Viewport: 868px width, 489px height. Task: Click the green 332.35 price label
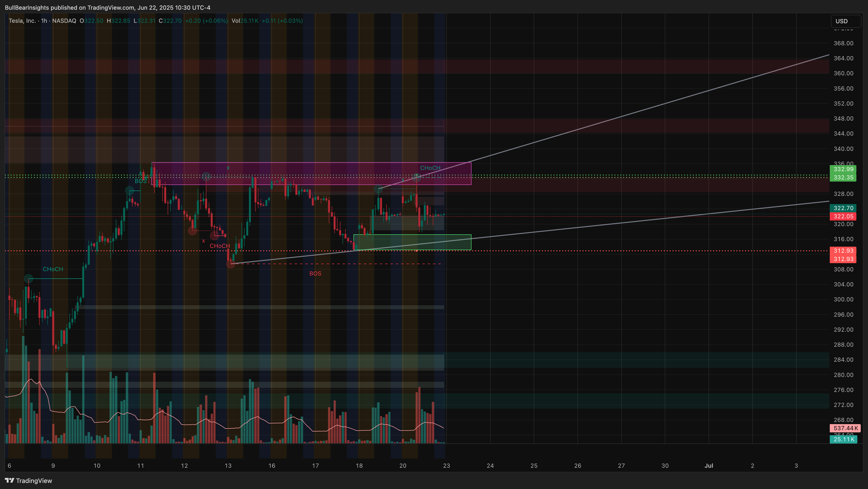click(x=843, y=177)
